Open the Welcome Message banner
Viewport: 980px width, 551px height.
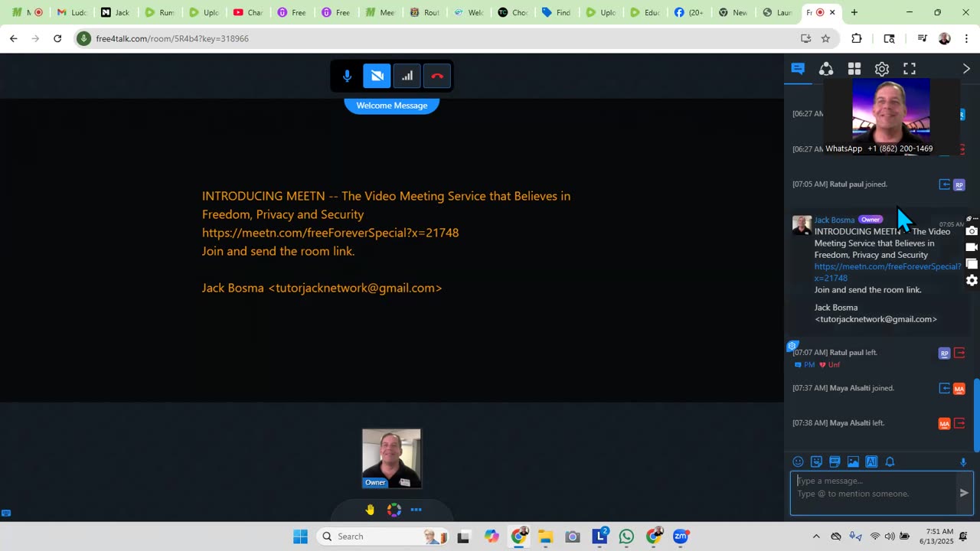[392, 106]
